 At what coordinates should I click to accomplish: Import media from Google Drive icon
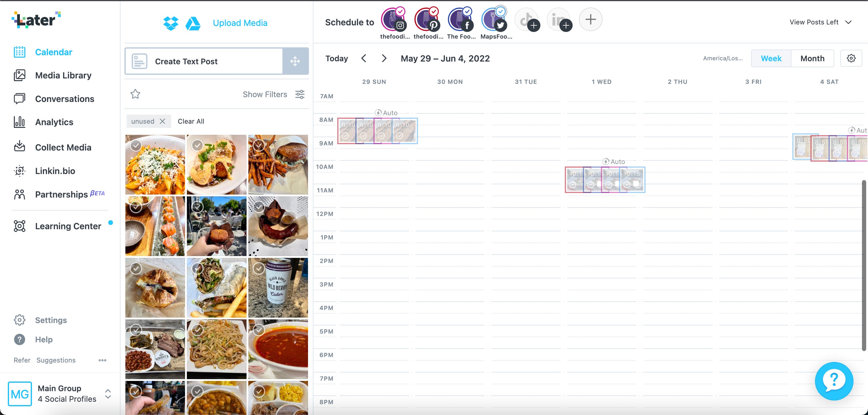coord(193,23)
